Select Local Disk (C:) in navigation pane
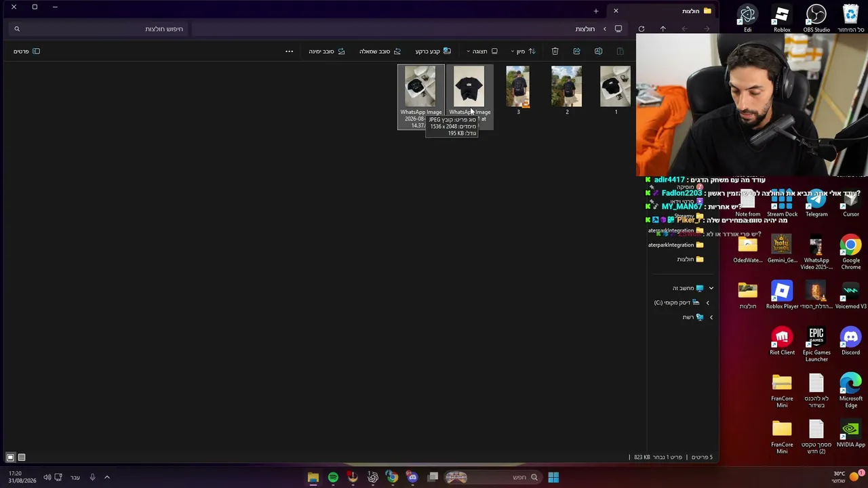This screenshot has width=868, height=488. 676,302
